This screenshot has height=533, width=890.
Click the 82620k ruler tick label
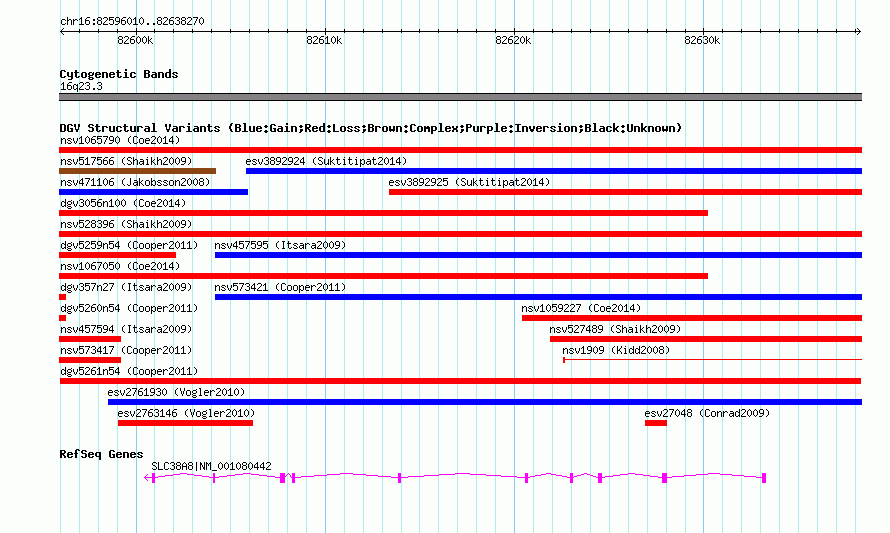coord(513,40)
